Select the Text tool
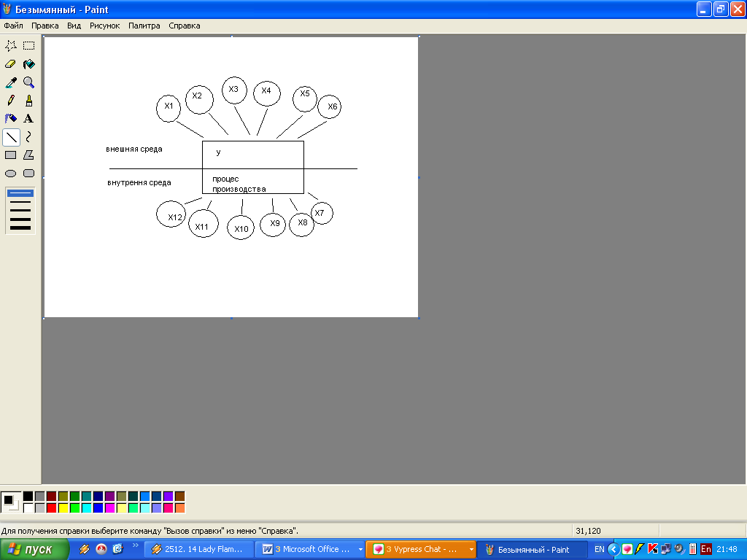Image resolution: width=747 pixels, height=560 pixels. click(29, 119)
